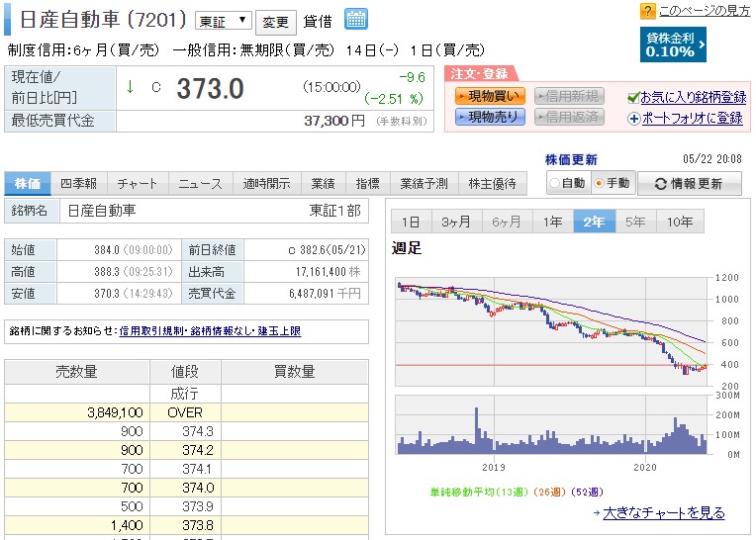The height and width of the screenshot is (540, 756).
Task: Click the OVER cell in order book
Action: pyautogui.click(x=185, y=412)
